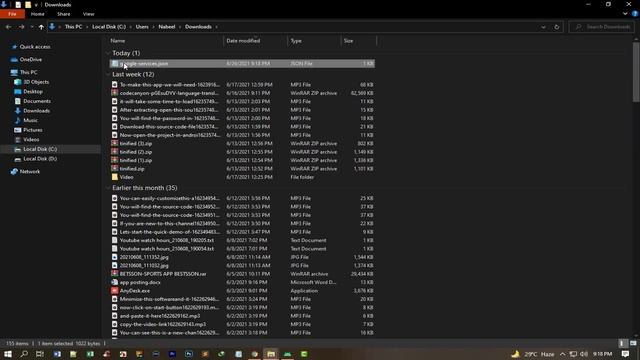Viewport: 640px width, 360px height.
Task: Open the View ribbon tab
Action: (x=89, y=14)
